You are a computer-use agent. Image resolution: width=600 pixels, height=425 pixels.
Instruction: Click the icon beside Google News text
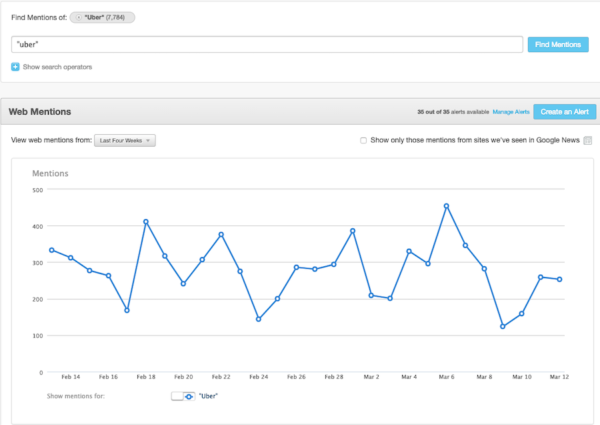[588, 141]
